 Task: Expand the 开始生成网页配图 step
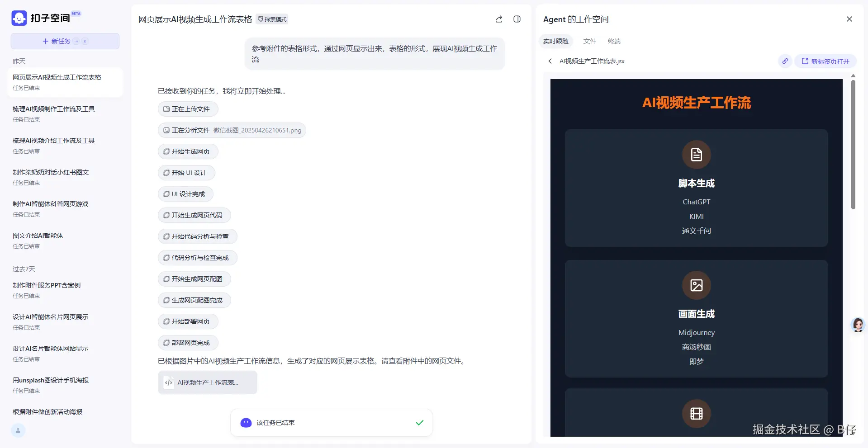click(194, 279)
